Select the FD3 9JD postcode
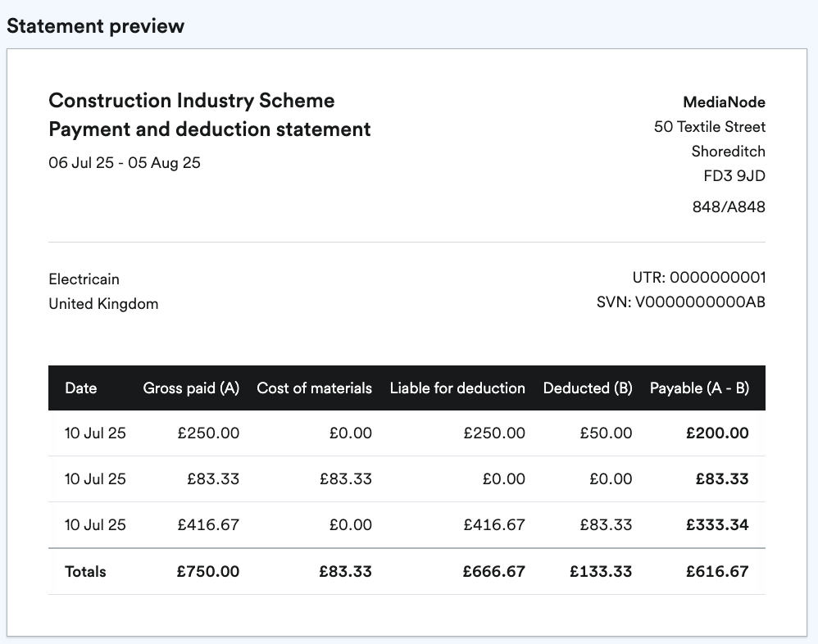818x644 pixels. (734, 175)
